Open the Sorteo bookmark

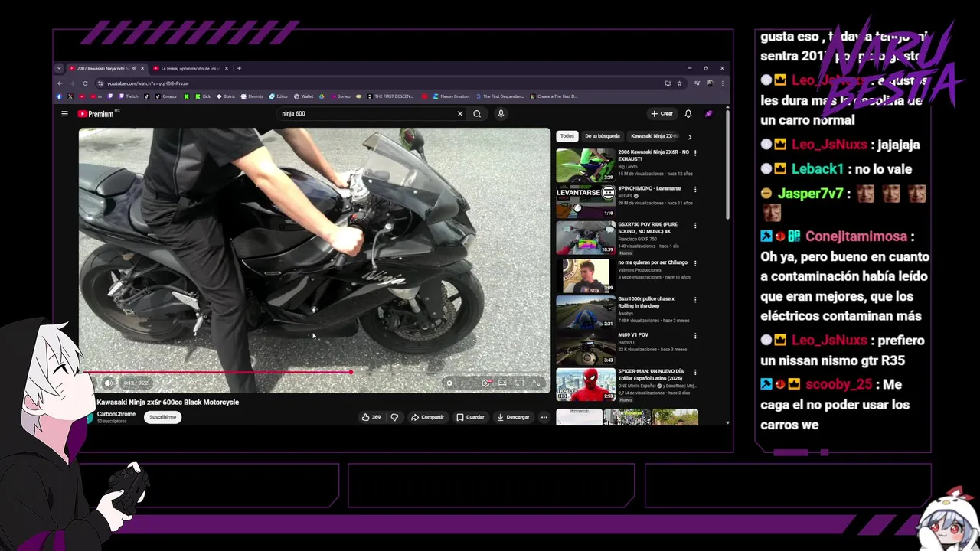[x=341, y=96]
